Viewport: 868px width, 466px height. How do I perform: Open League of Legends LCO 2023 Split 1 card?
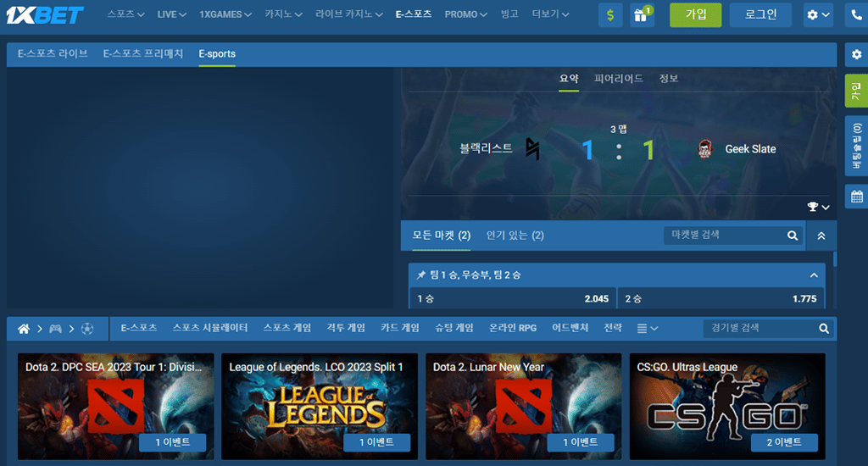click(x=320, y=406)
